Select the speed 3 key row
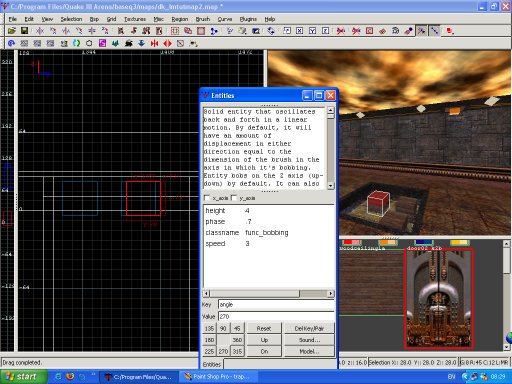This screenshot has height=384, width=512. pyautogui.click(x=268, y=244)
